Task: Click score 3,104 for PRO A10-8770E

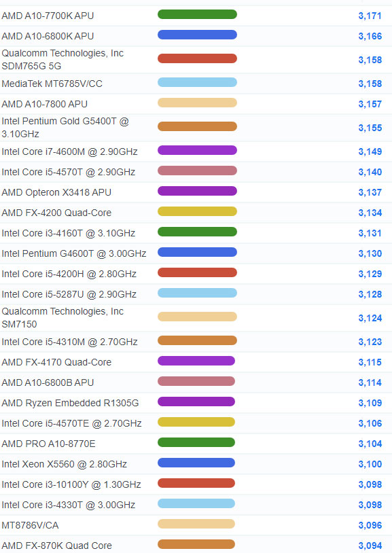Action: click(x=370, y=444)
